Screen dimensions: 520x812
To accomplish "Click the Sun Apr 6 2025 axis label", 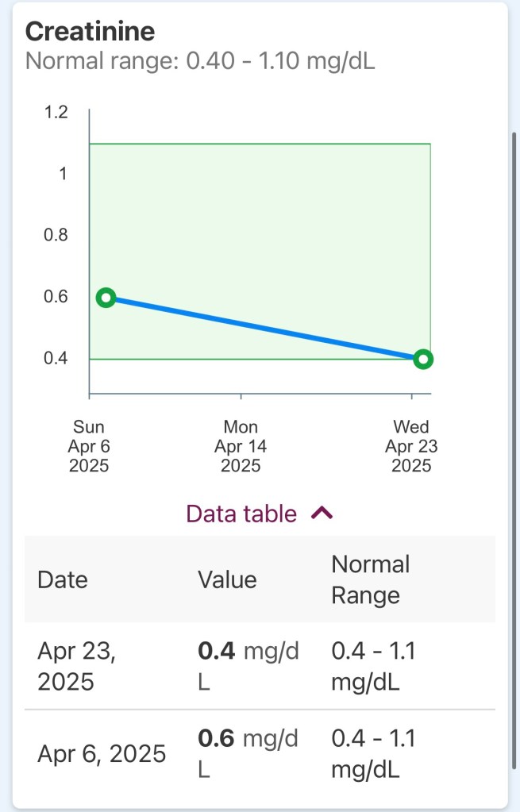I will click(x=89, y=446).
